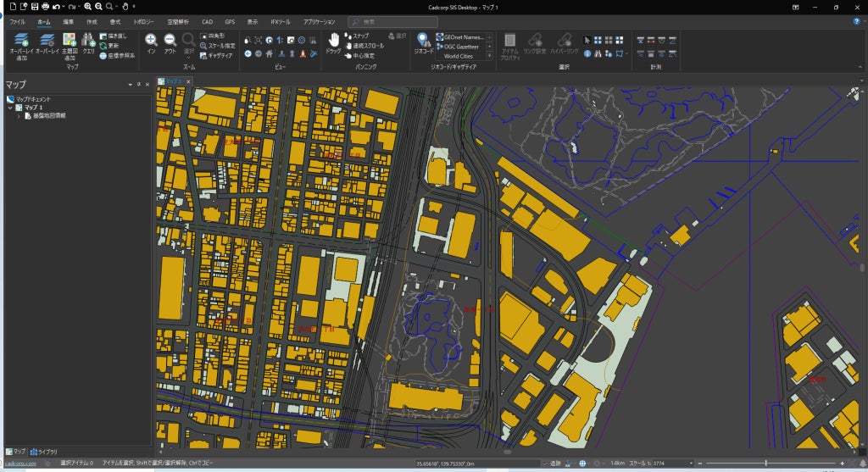Screen dimensions: 868x472
Task: Select the arrow pointer selection tool
Action: [x=587, y=40]
